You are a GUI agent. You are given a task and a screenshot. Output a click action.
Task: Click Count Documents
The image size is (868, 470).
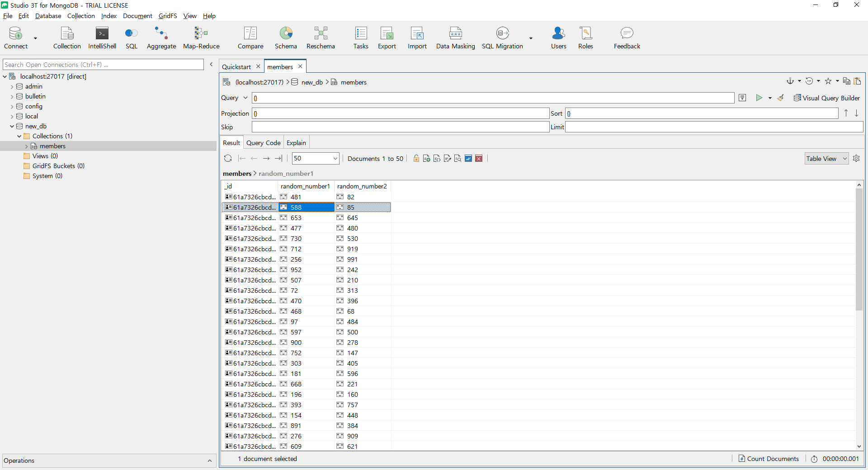pos(769,459)
